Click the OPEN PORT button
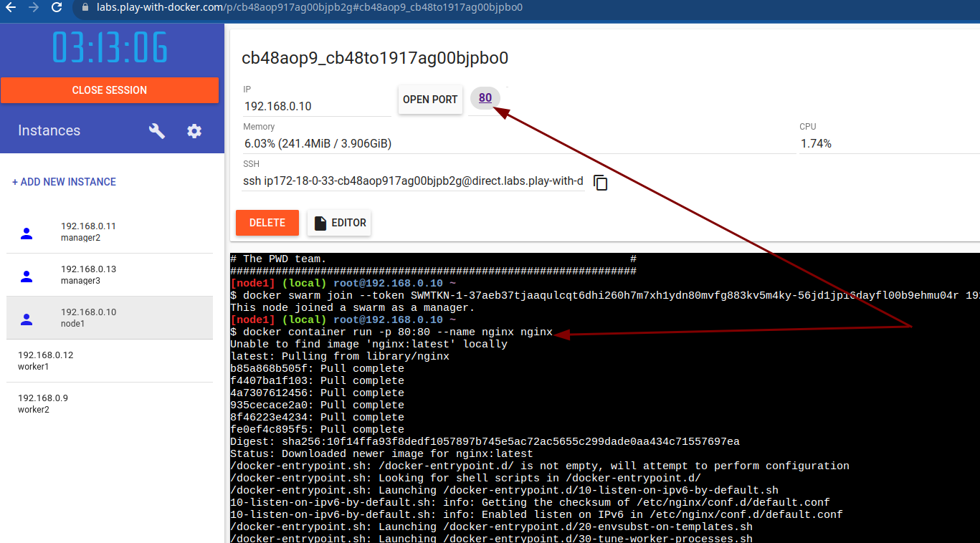This screenshot has height=543, width=980. pyautogui.click(x=430, y=100)
